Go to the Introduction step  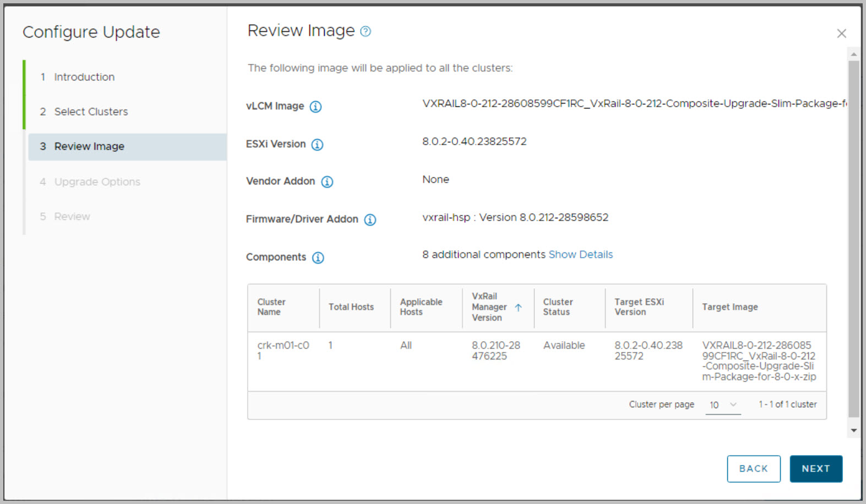point(84,77)
